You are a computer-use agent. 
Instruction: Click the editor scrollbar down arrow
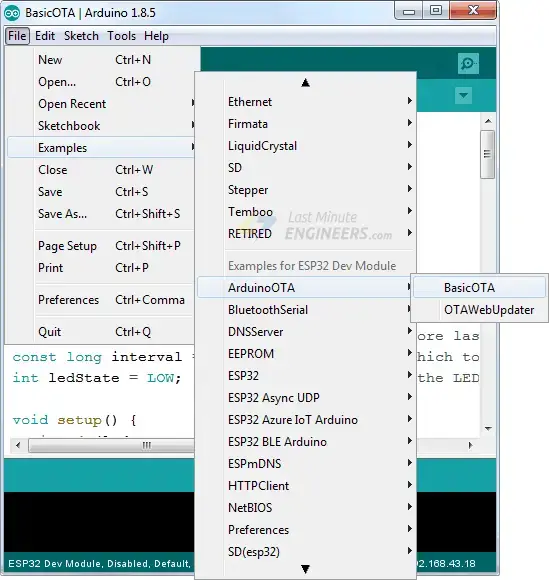click(488, 428)
